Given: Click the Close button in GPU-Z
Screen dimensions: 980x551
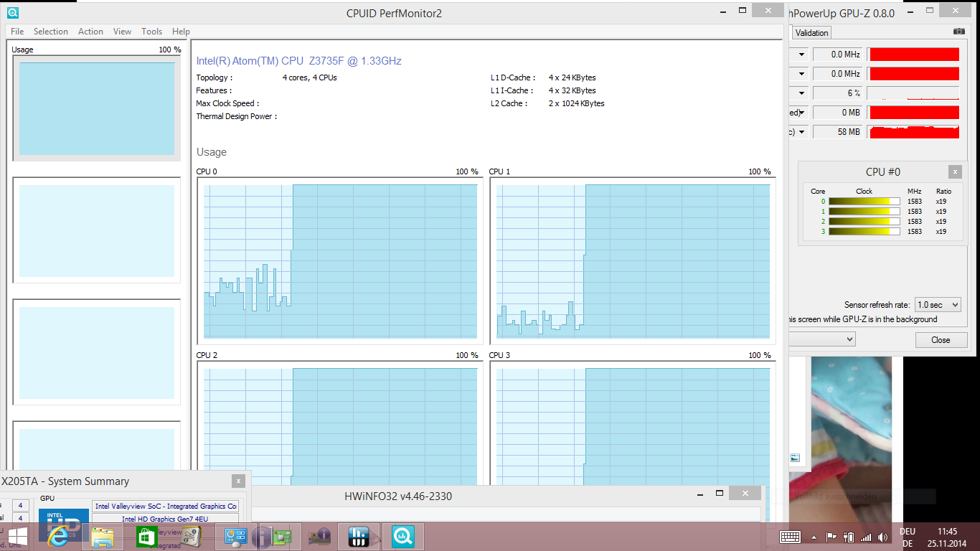Looking at the screenshot, I should click(941, 340).
